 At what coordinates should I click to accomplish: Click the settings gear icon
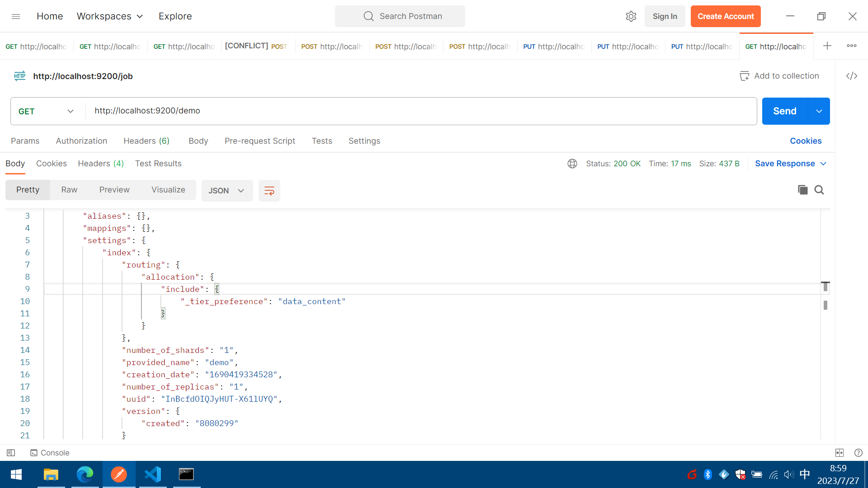pos(631,16)
